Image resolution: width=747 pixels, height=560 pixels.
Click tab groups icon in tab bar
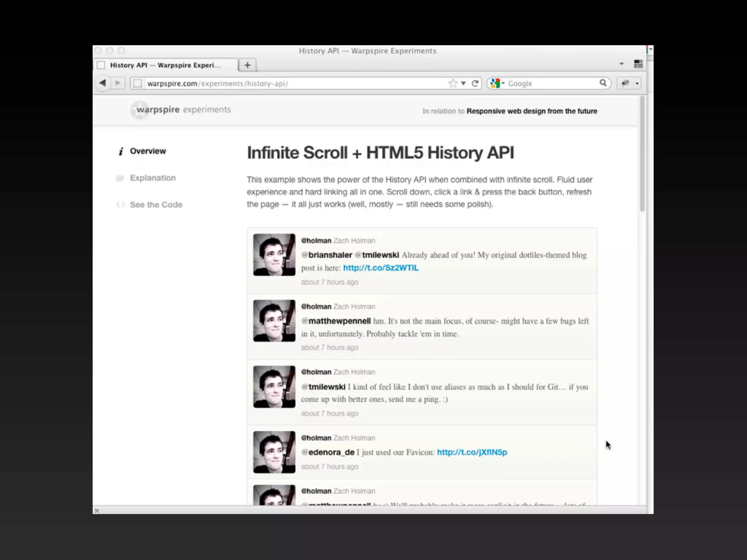point(638,64)
